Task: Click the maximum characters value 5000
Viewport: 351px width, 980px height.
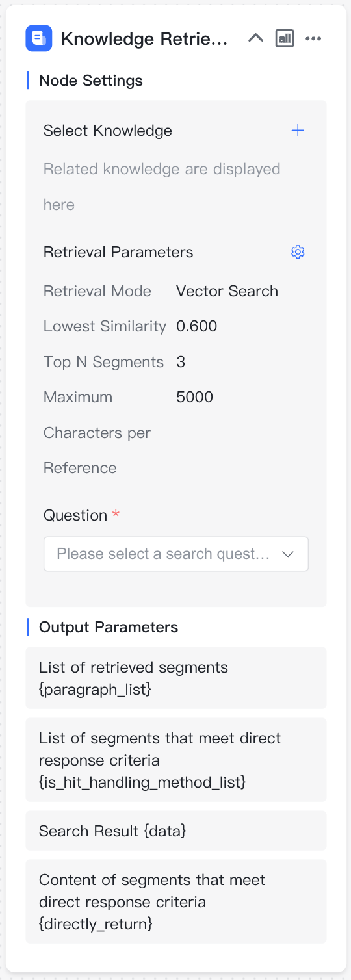Action: tap(195, 397)
